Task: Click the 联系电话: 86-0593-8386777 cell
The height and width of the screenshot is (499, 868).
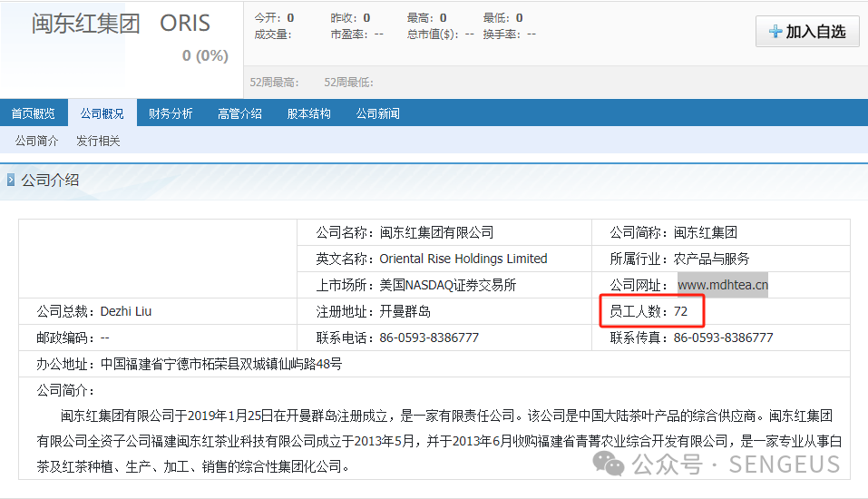Action: [x=444, y=338]
